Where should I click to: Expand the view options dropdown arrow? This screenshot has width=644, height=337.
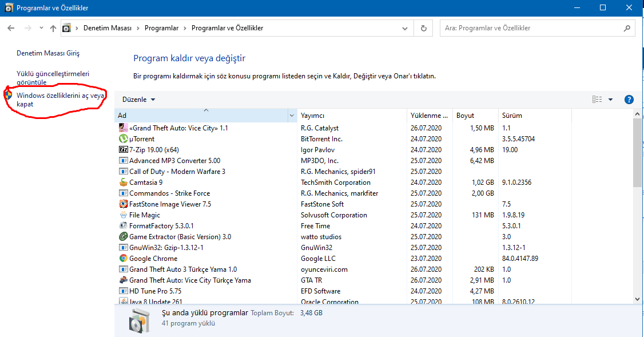[610, 100]
